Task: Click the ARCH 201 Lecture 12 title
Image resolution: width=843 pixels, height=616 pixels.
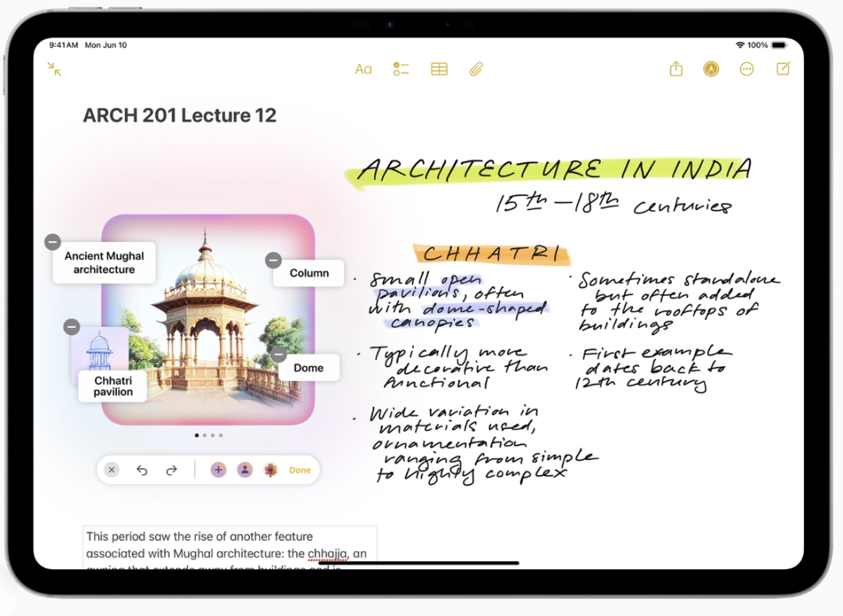Action: point(180,116)
